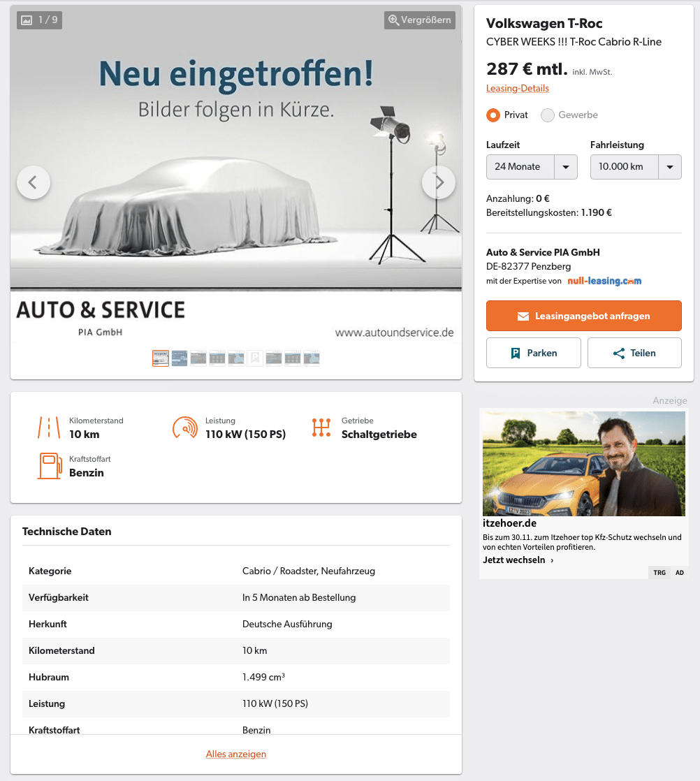The height and width of the screenshot is (781, 700).
Task: Click the Hubraum row label
Action: (x=49, y=678)
